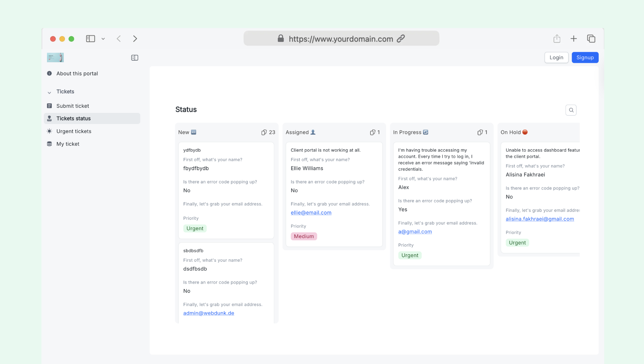Click the Login button
This screenshot has width=644, height=364.
[x=556, y=58]
